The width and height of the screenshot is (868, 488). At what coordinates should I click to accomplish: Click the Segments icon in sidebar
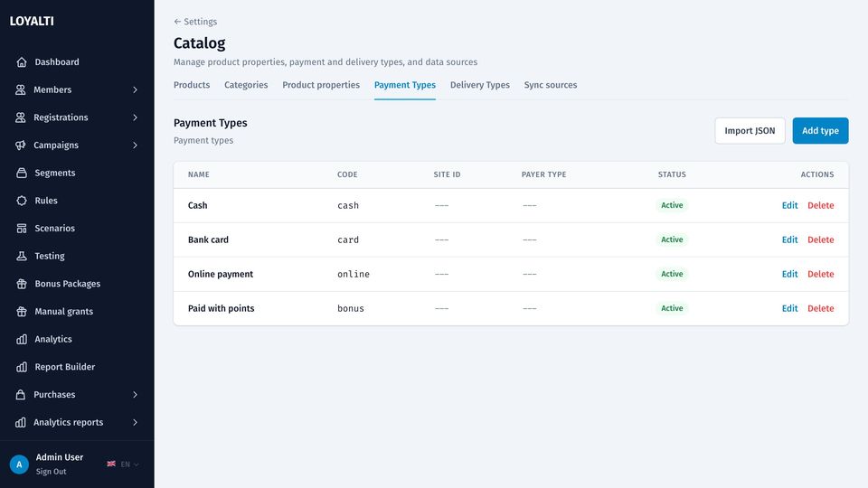click(x=22, y=173)
